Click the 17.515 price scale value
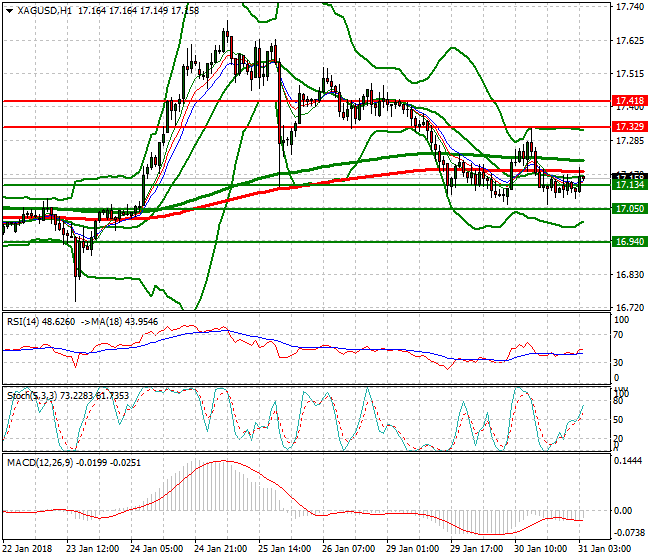The height and width of the screenshot is (560, 650). point(630,74)
